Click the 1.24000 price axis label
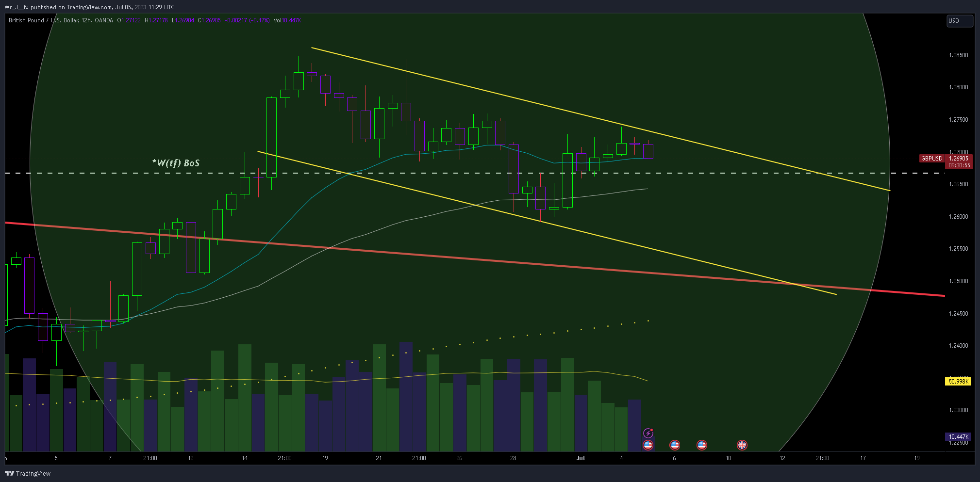 [958, 346]
